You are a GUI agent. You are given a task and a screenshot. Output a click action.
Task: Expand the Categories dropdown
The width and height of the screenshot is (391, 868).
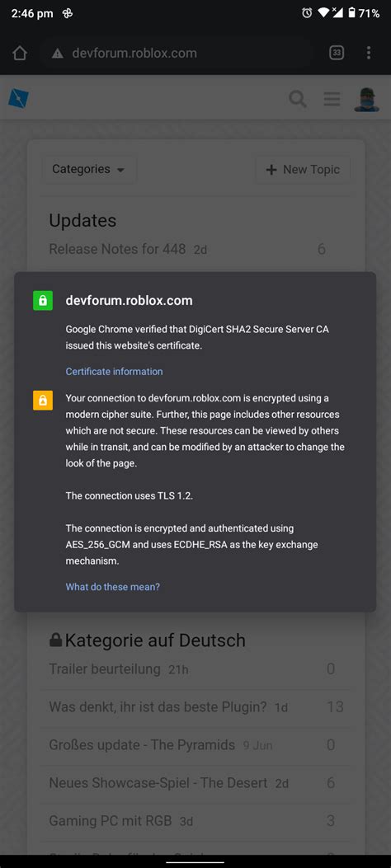89,169
